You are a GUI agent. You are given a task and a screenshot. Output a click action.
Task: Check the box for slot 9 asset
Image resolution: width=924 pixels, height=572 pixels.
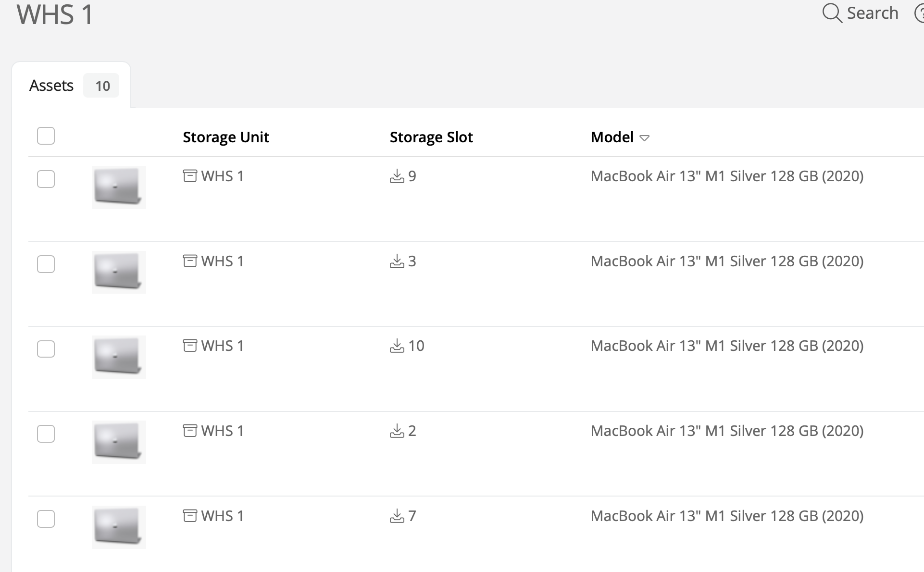point(46,179)
